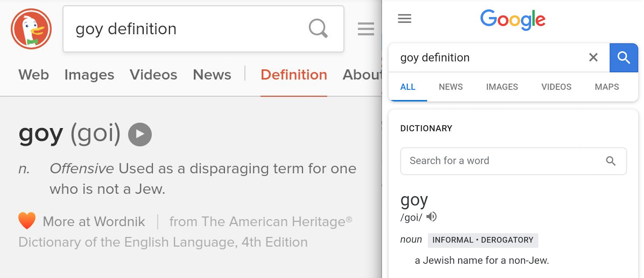Switch to Google IMAGES tab

tap(502, 87)
